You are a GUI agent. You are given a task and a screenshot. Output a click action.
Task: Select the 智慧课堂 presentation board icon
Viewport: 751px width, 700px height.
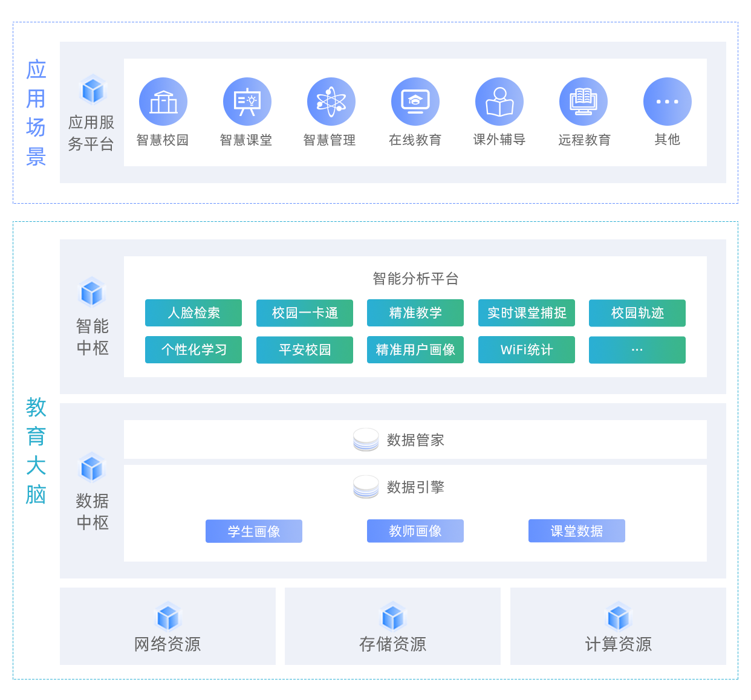[247, 102]
